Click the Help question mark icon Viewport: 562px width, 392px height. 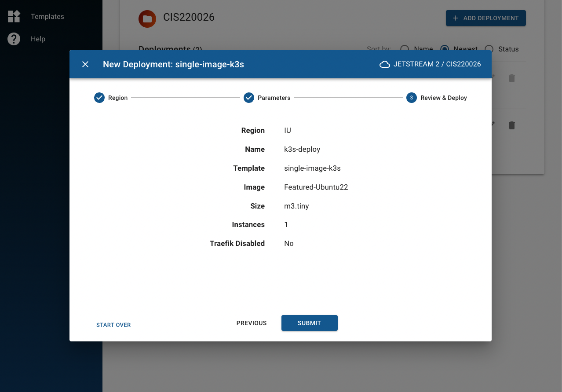pos(14,39)
